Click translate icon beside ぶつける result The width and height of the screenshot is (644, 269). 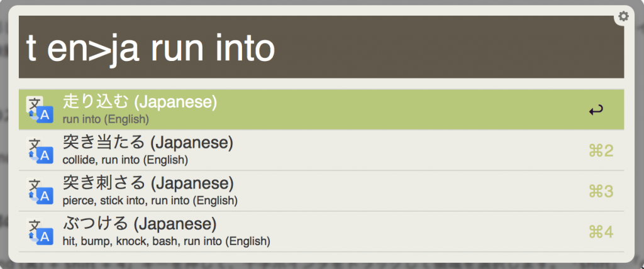click(x=40, y=232)
